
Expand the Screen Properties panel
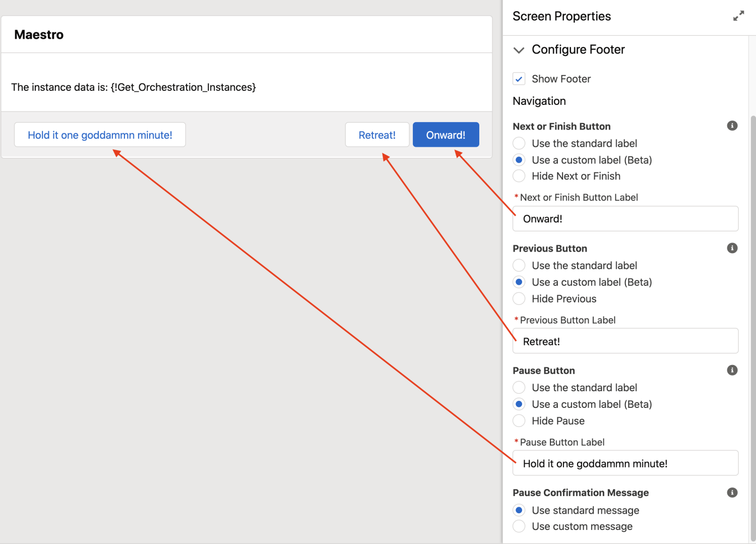click(x=738, y=16)
